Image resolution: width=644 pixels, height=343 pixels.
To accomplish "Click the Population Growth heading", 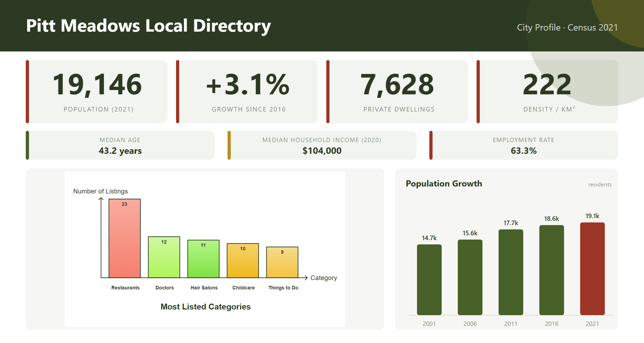I will (x=444, y=184).
